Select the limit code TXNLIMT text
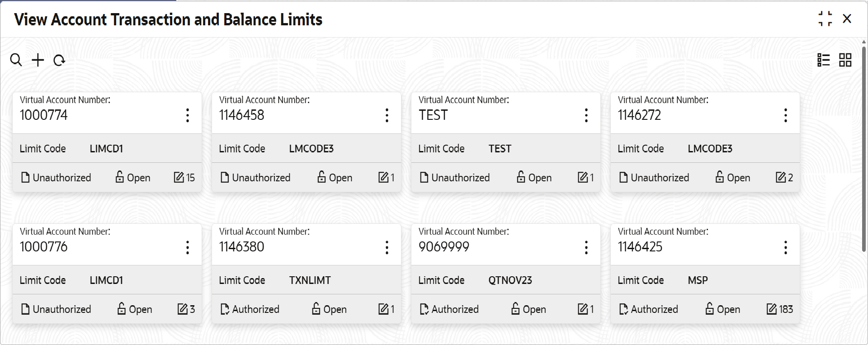The image size is (868, 345). tap(310, 280)
